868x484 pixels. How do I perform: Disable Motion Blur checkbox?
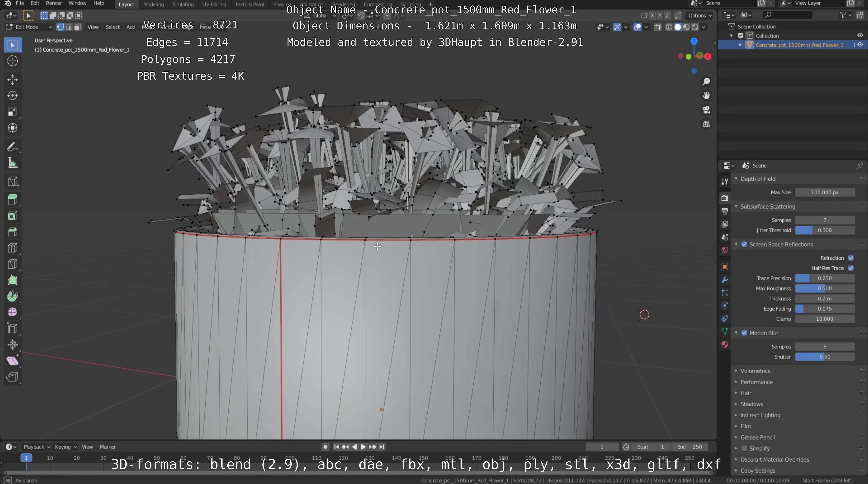coord(744,333)
